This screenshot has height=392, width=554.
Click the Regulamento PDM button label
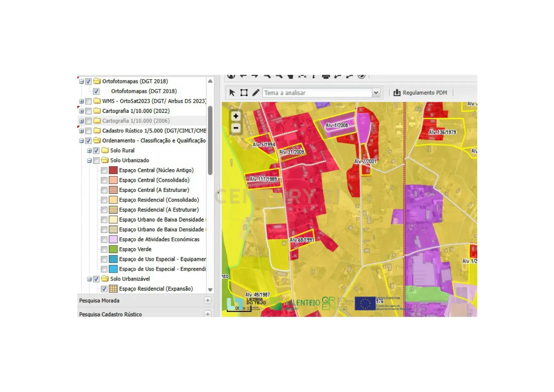pos(425,93)
